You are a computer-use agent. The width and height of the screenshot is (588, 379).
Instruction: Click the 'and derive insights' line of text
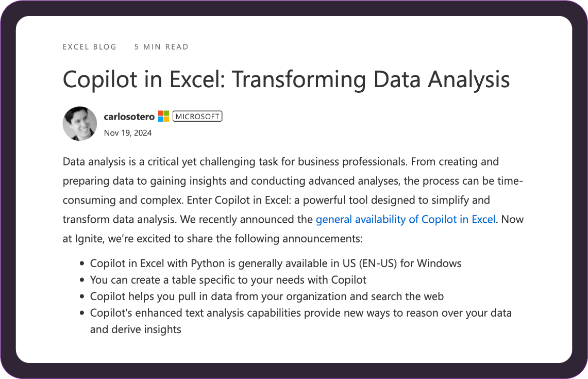coord(136,329)
